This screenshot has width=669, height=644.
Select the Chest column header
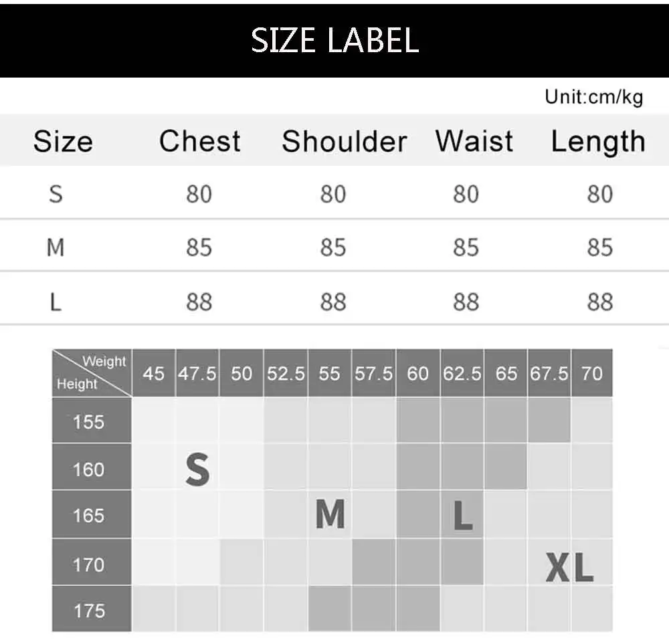tap(199, 140)
